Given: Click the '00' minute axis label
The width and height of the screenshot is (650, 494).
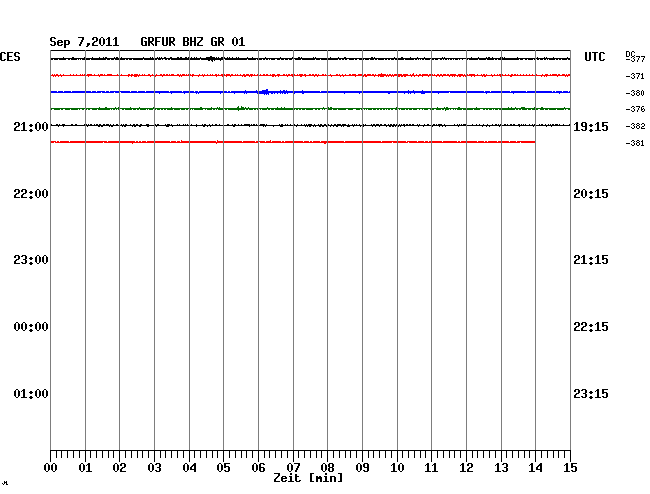Looking at the screenshot, I should 51,468.
